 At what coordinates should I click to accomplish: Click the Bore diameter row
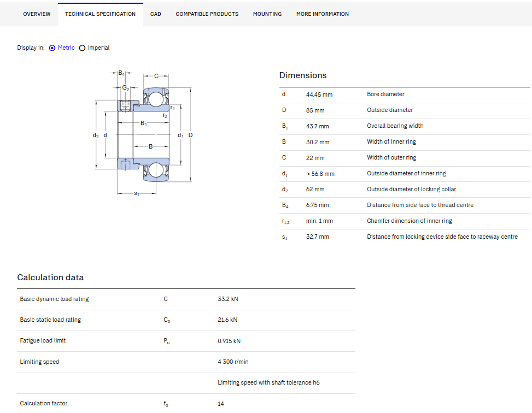tap(405, 95)
